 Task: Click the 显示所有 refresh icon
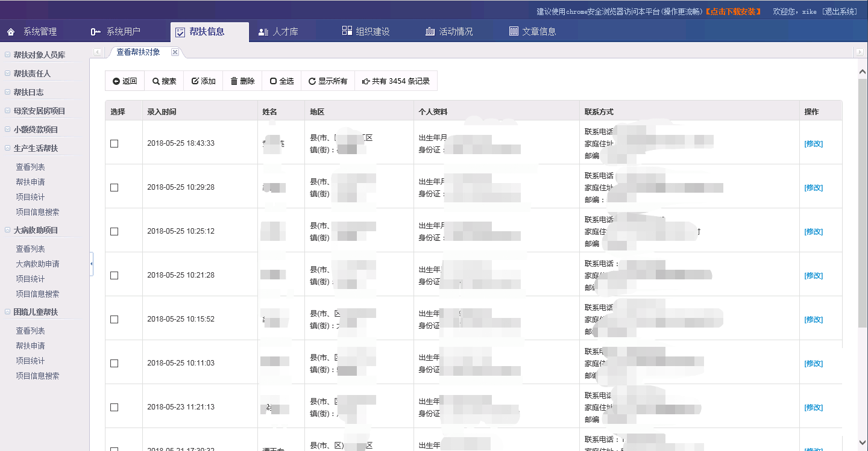coord(312,81)
